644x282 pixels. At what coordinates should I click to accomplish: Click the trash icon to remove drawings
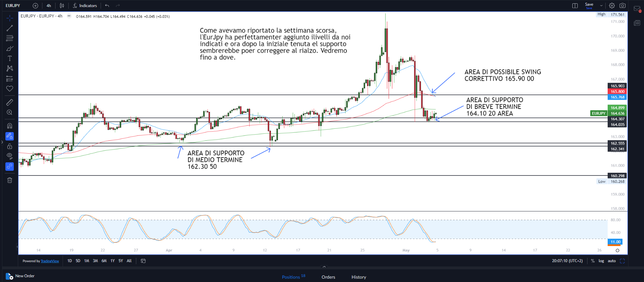pos(10,180)
